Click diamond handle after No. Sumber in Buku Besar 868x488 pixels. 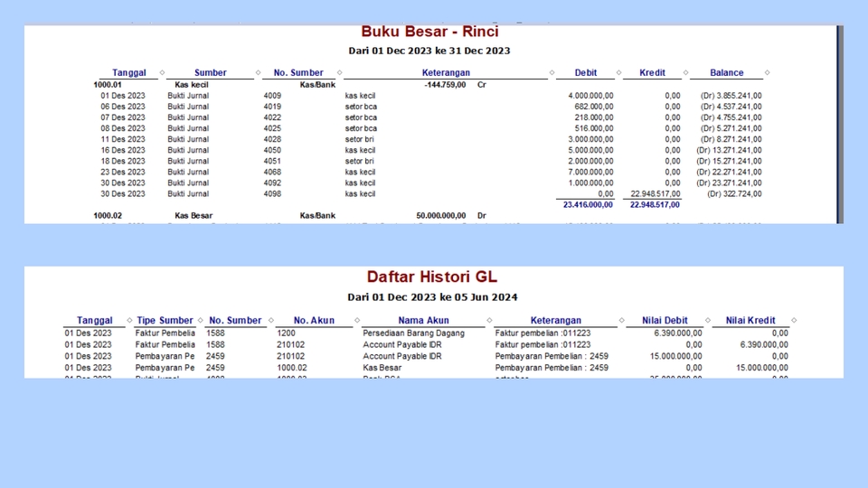tap(339, 72)
